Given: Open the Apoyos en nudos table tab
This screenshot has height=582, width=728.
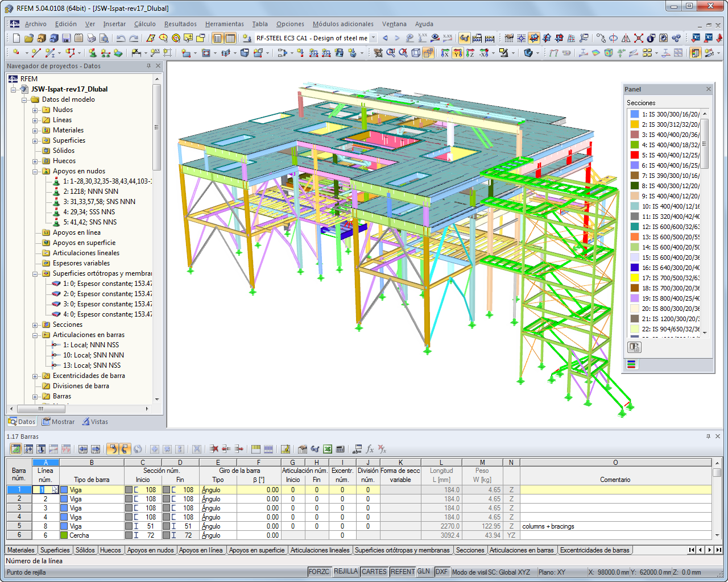Looking at the screenshot, I should pos(150,550).
